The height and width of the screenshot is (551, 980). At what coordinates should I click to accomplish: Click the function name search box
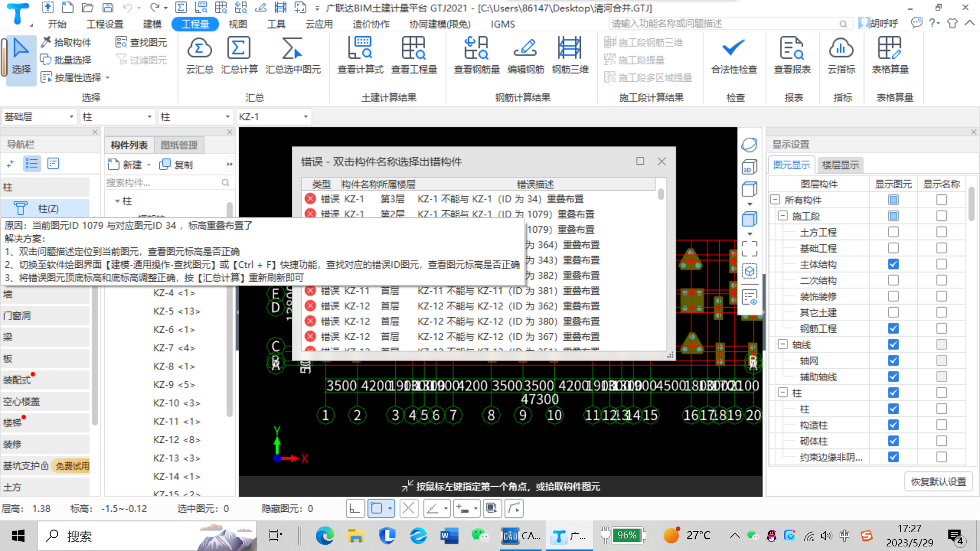pos(729,23)
